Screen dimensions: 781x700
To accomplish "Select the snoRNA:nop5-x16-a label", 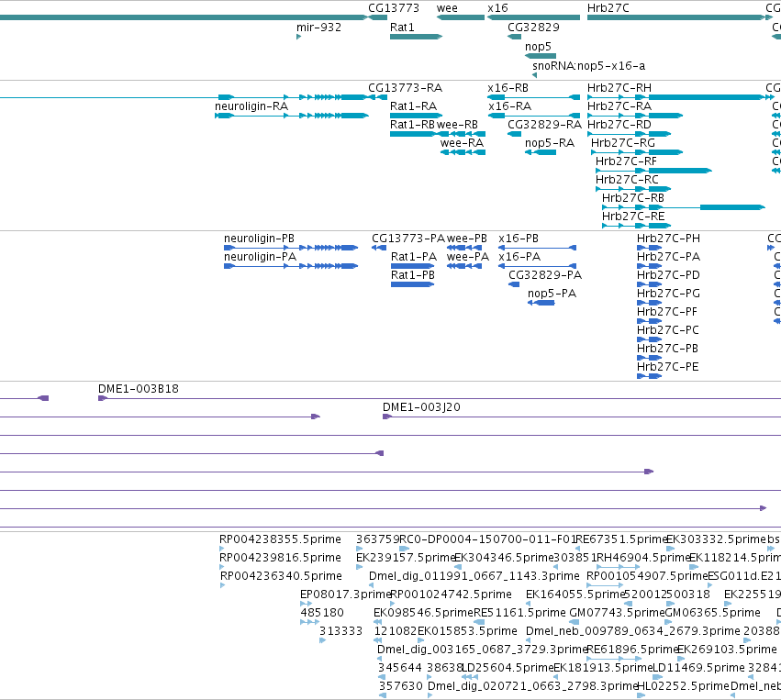I will [589, 66].
